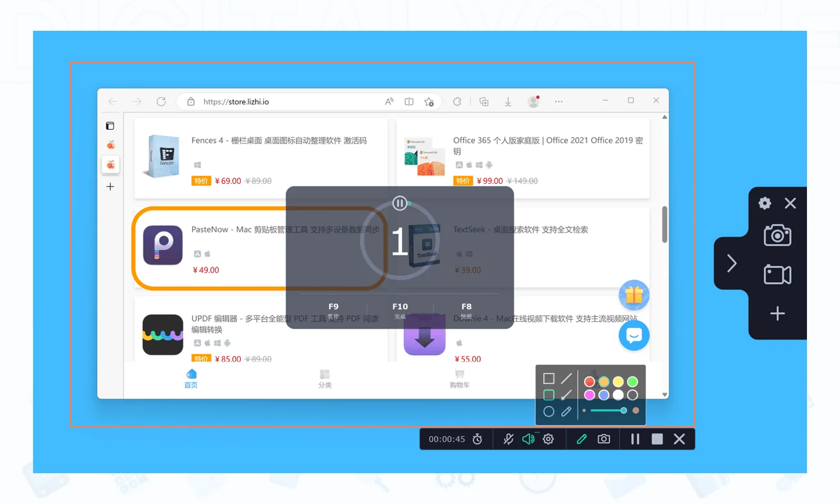Open tab actions menu in vertical sidebar
The width and height of the screenshot is (840, 504).
click(x=110, y=126)
